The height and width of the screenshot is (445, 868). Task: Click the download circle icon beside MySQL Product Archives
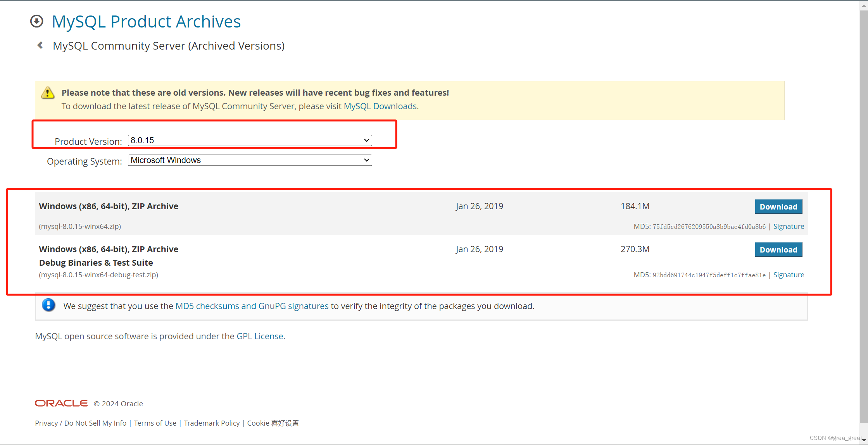point(37,21)
